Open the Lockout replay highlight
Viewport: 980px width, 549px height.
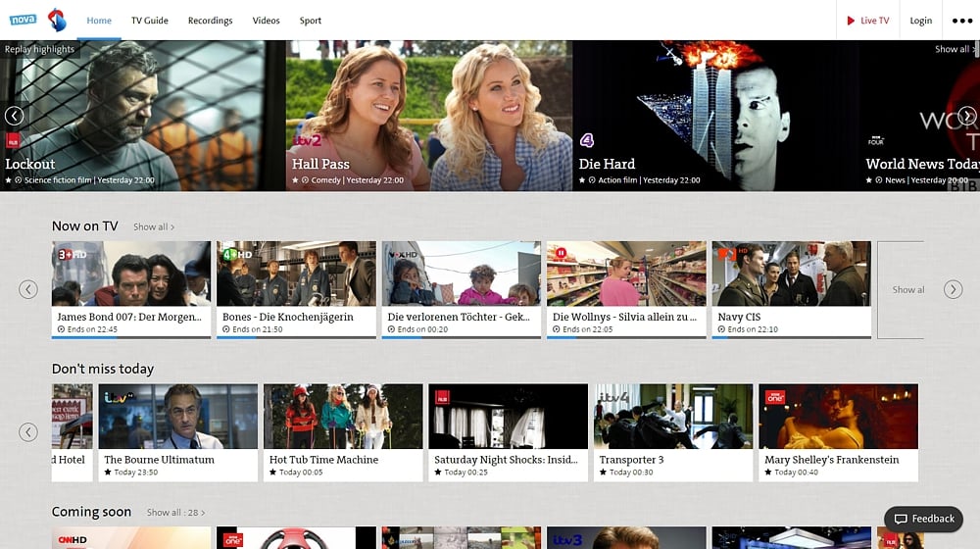point(142,116)
